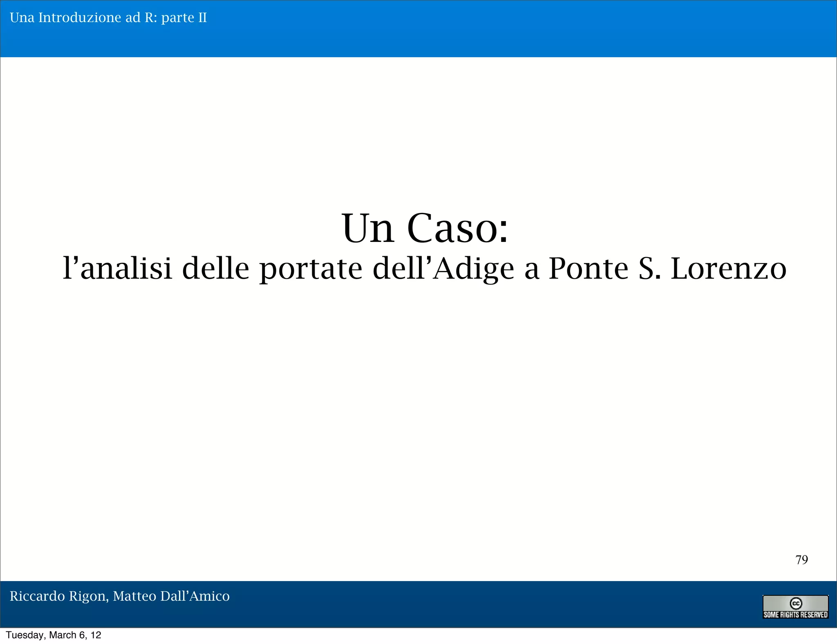Click the authors line "Riccardo Rigon, Matteo Dall'Amico"
The image size is (837, 644).
pos(120,596)
